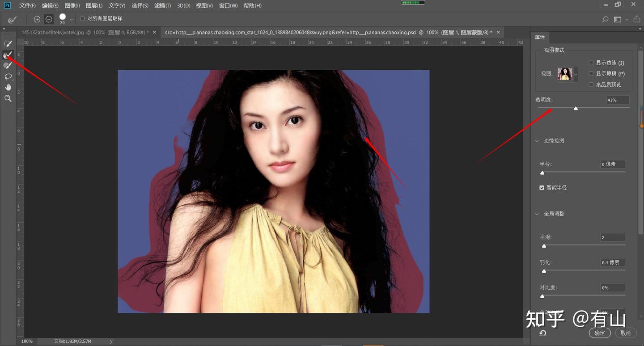This screenshot has height=346, width=644.
Task: Open the workspace switcher dropdown arrow
Action: click(x=627, y=20)
